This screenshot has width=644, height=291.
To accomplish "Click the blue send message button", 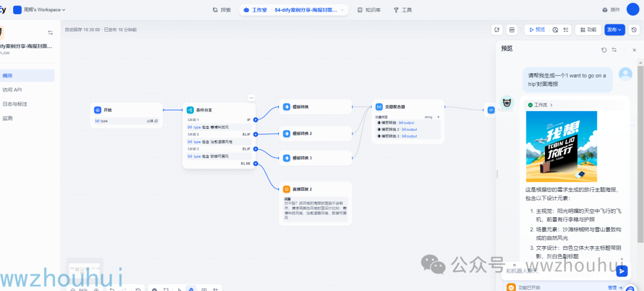I will pos(622,271).
